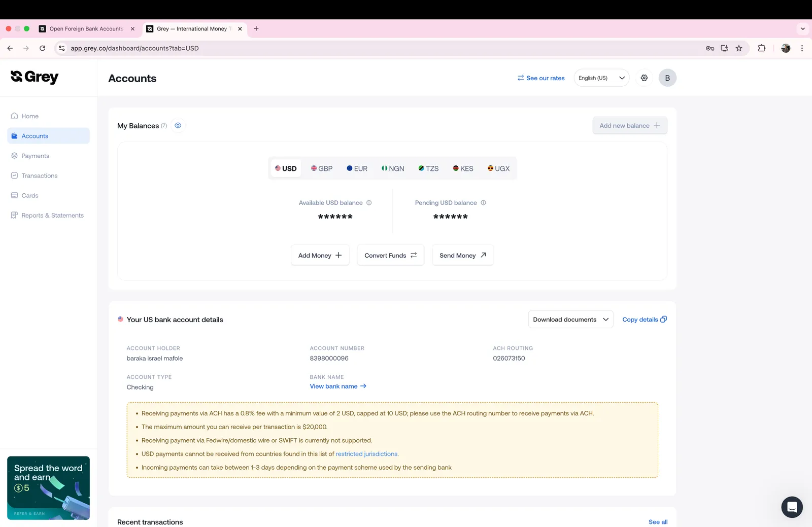
Task: Click See our rates link
Action: pyautogui.click(x=541, y=78)
